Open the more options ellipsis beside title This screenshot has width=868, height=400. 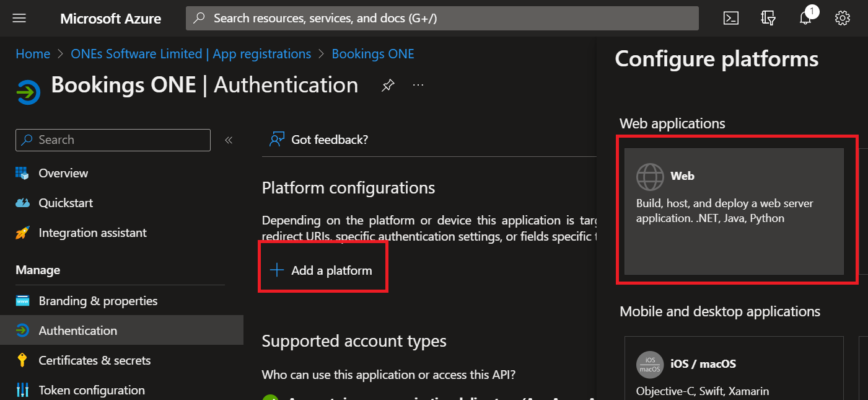(418, 86)
